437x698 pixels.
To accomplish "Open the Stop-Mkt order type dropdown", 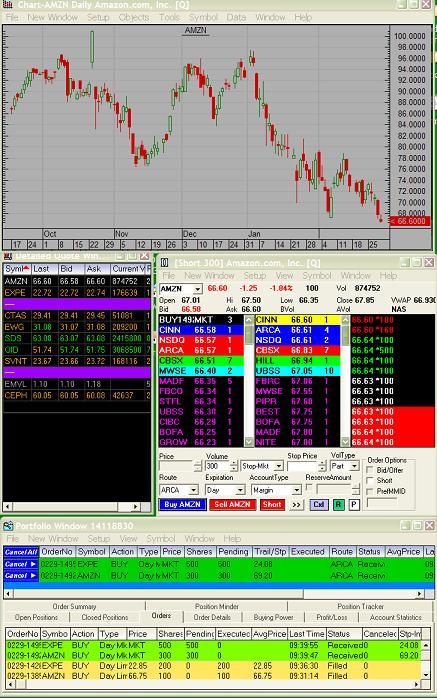I will tap(279, 466).
